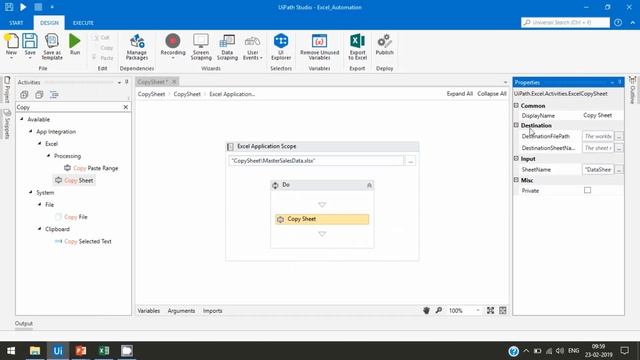The image size is (640, 360).
Task: Switch to the DESIGN tab
Action: tap(49, 23)
